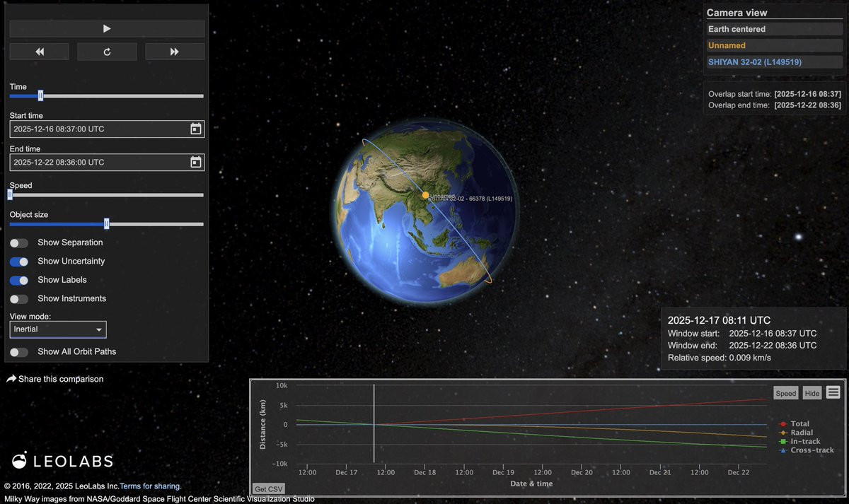Image resolution: width=849 pixels, height=504 pixels.
Task: Click the Overlap start time value
Action: [807, 93]
